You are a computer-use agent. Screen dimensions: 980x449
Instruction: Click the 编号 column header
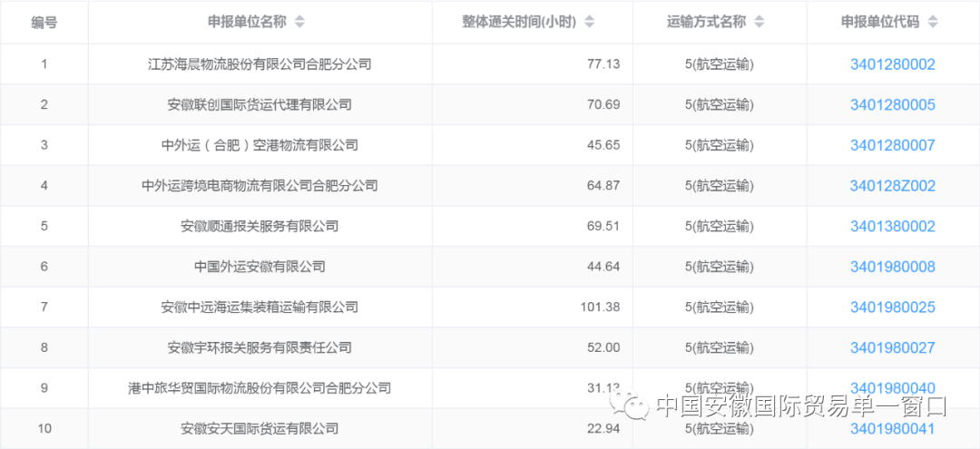tap(44, 23)
